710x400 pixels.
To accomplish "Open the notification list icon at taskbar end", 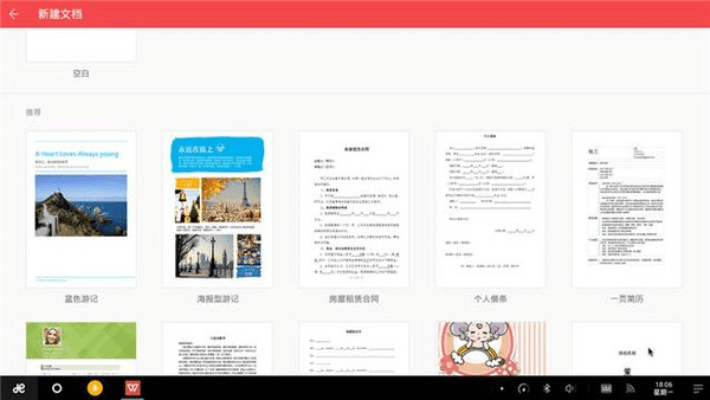I will click(695, 387).
